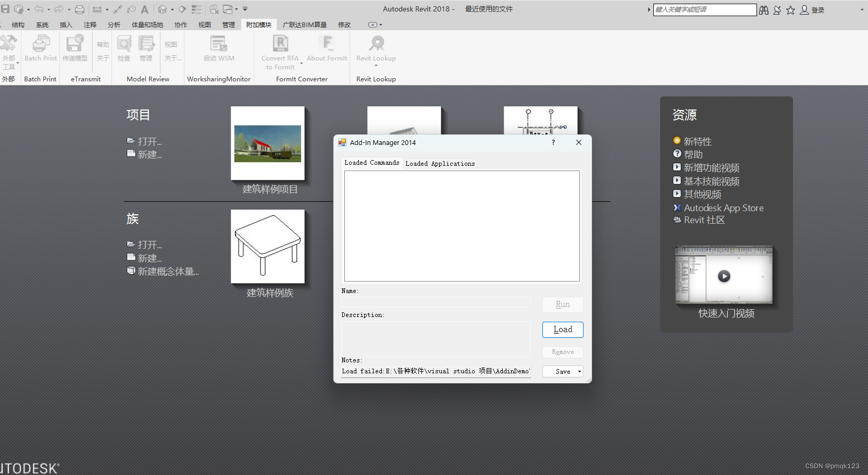Click 打开 under 项目 section
This screenshot has width=868, height=475.
click(150, 141)
